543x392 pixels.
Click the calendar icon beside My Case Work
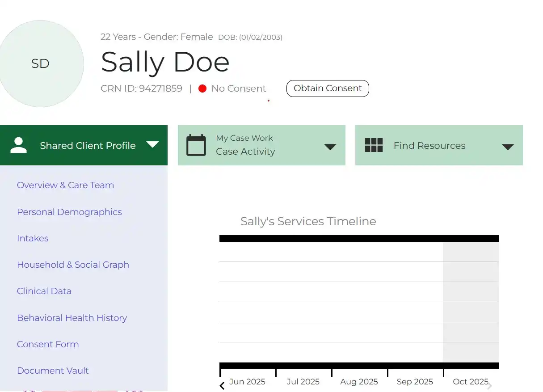point(196,145)
